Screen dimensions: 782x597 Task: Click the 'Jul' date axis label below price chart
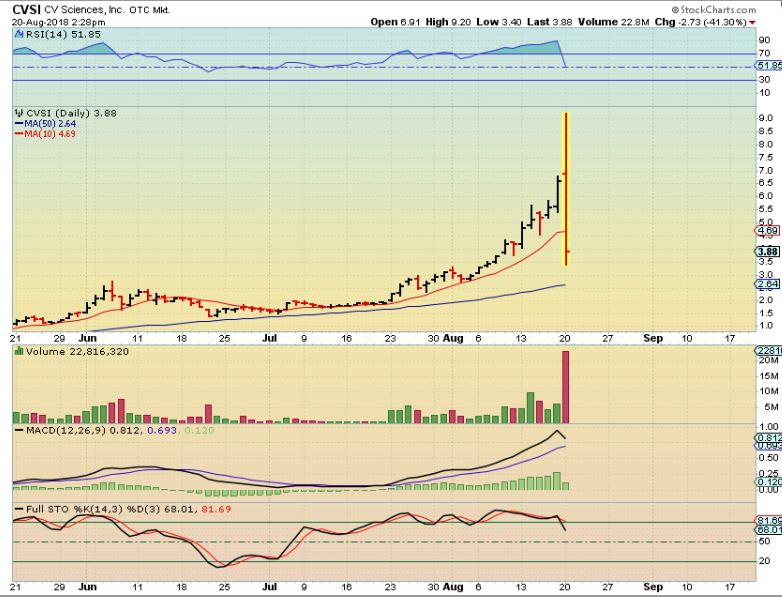coord(270,338)
